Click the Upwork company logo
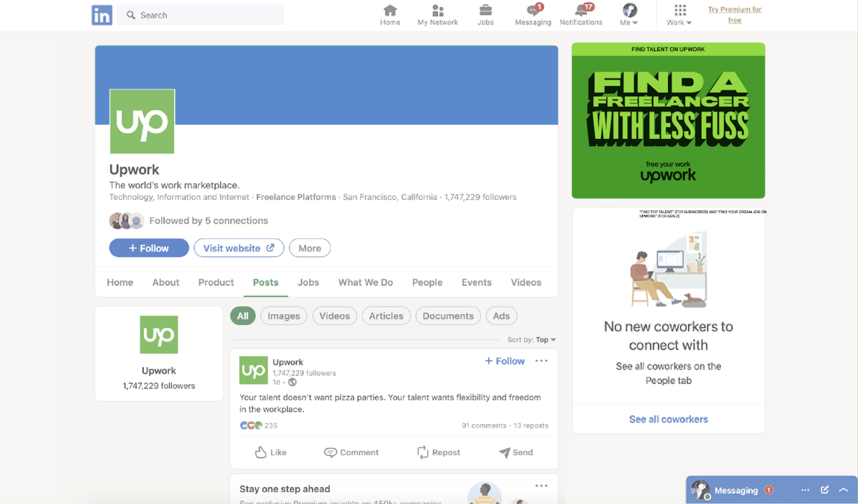 142,121
